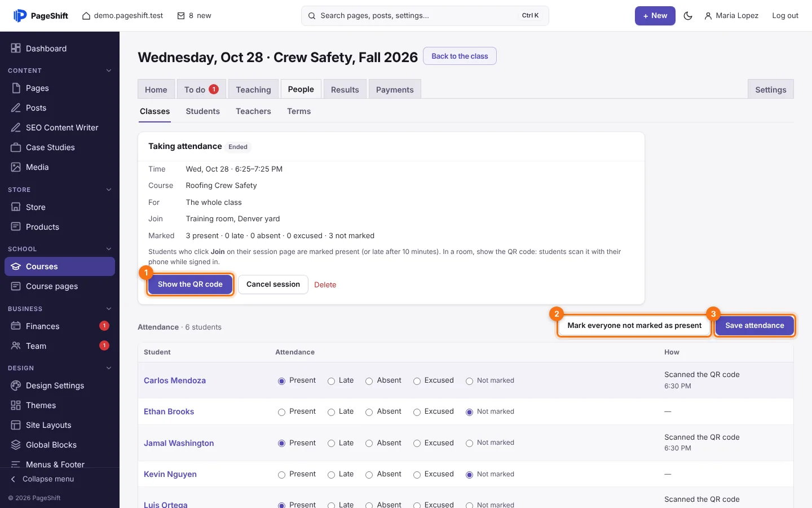The image size is (812, 508).
Task: Collapse the DESIGN sidebar section
Action: [109, 368]
